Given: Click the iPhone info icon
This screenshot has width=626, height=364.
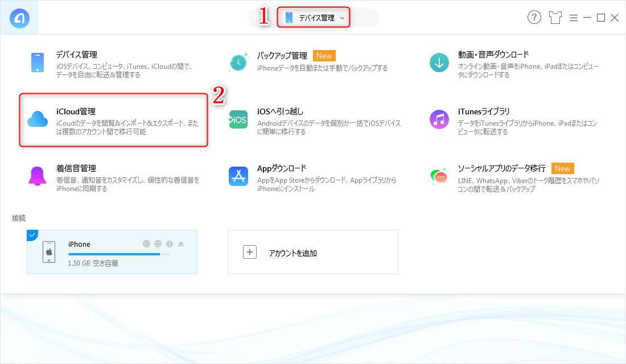Looking at the screenshot, I should [x=170, y=244].
